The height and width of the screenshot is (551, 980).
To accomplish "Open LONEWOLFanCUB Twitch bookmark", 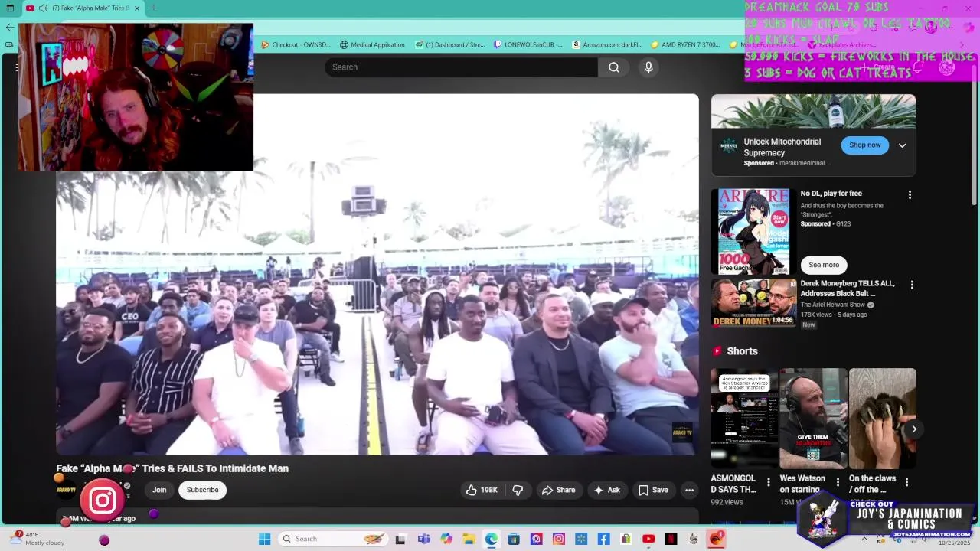I will tap(528, 44).
